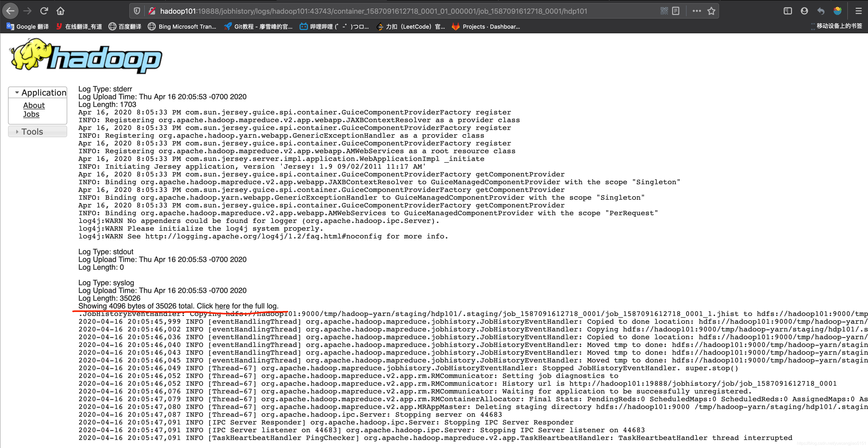Click 'Stopped JobHistoryEventHandler. super.stop()' log line
Image resolution: width=868 pixels, height=448 pixels.
coord(408,368)
